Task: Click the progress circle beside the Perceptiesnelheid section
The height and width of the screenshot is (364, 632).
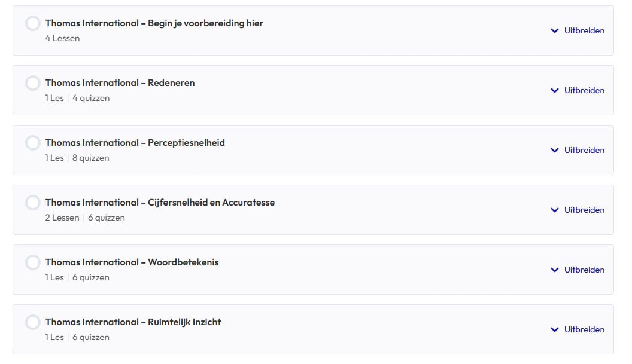Action: 33,143
